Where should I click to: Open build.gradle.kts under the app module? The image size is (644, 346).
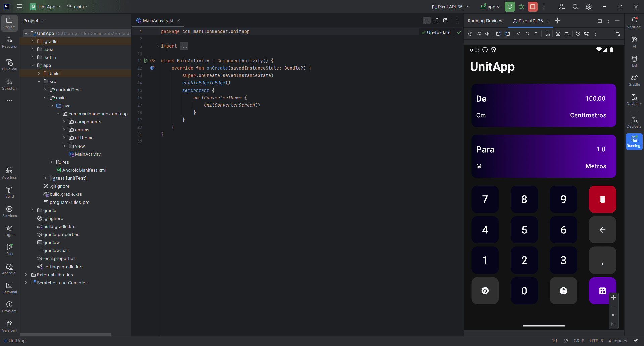[65, 194]
